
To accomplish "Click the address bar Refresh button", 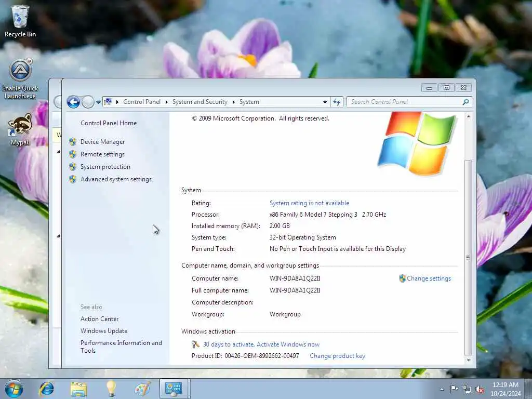I will point(337,102).
